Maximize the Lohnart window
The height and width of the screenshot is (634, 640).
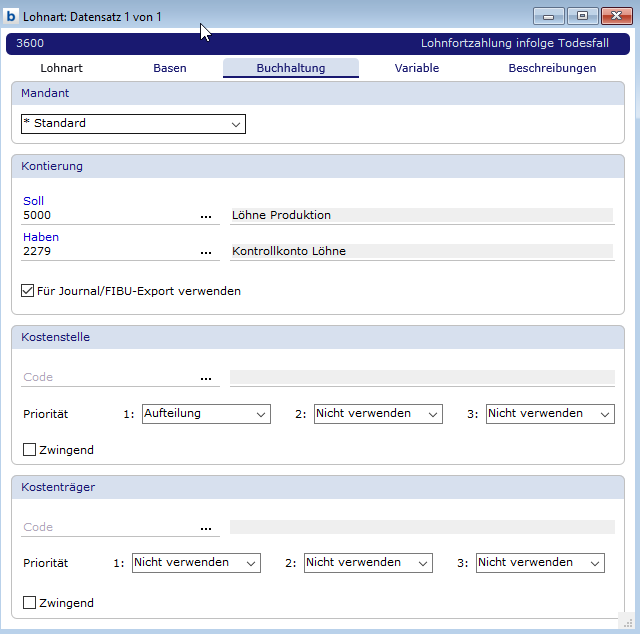tap(582, 16)
